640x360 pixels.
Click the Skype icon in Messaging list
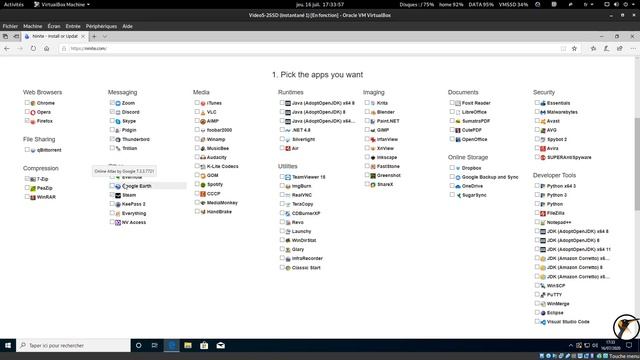point(118,121)
